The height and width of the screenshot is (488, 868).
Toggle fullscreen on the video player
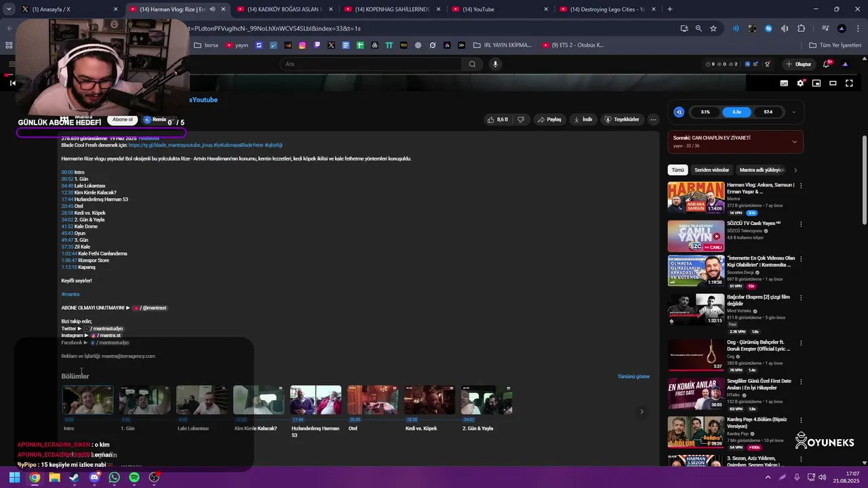click(849, 83)
